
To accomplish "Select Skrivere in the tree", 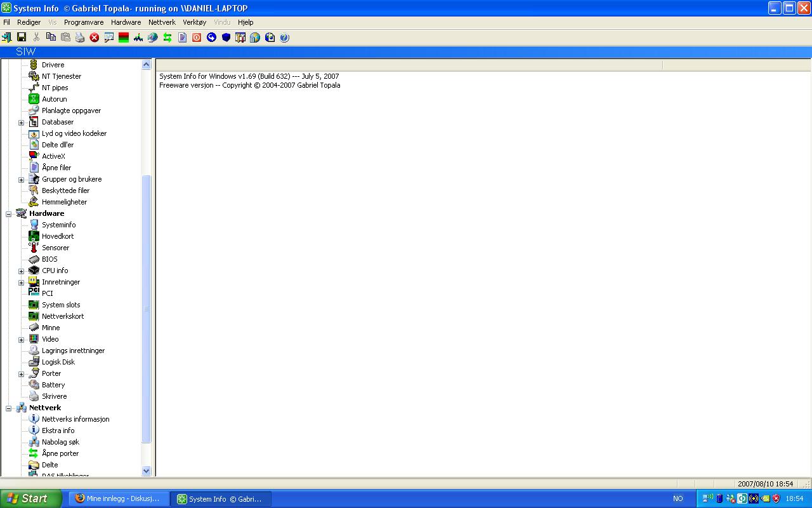I will coord(54,396).
